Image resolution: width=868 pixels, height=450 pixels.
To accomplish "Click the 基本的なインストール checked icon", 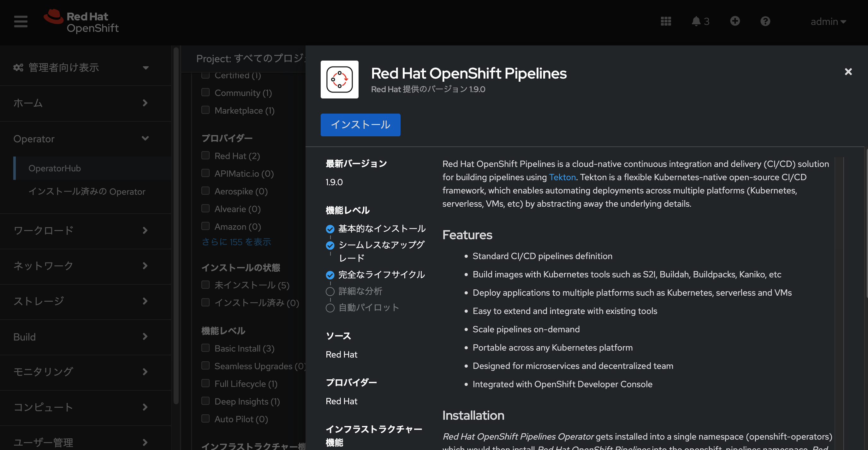I will pyautogui.click(x=330, y=229).
